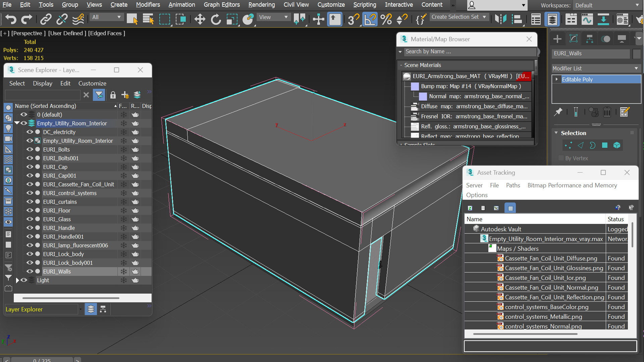Image resolution: width=644 pixels, height=362 pixels.
Task: Select the EURI_curtains object in list
Action: coord(60,202)
